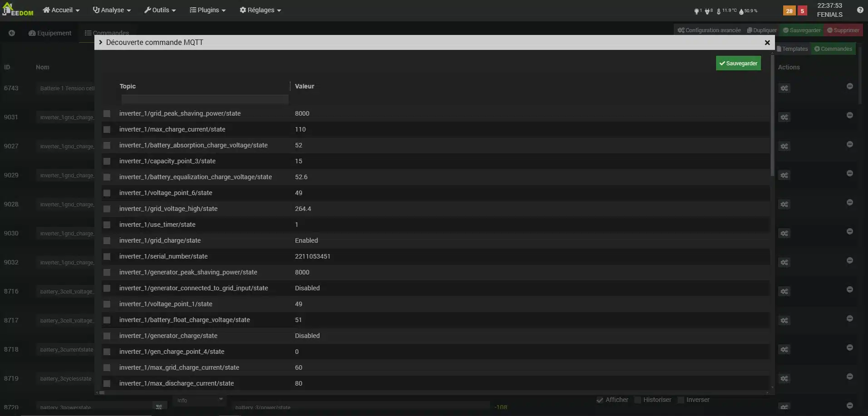Open the orange 28 messages badge

pos(790,11)
